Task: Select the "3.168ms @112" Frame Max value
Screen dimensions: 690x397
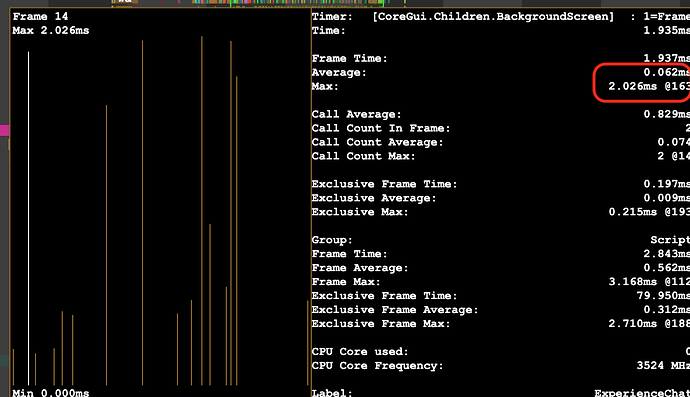Action: click(x=649, y=282)
